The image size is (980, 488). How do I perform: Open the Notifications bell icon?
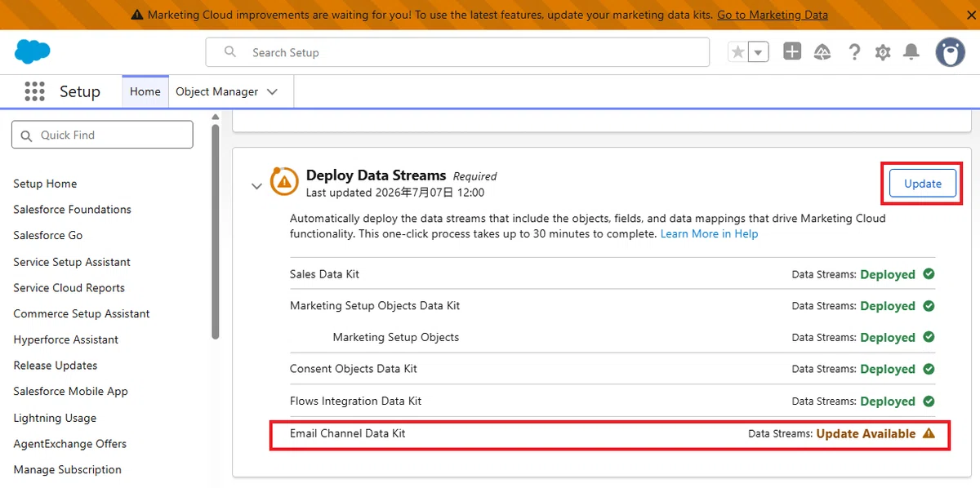911,52
